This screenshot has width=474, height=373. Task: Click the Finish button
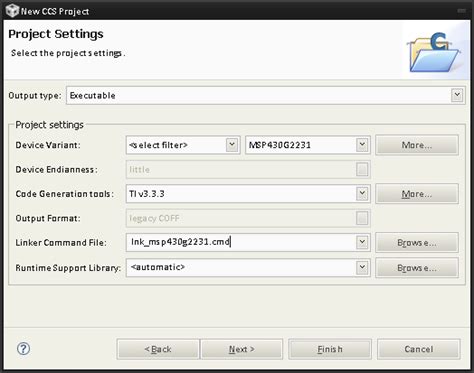pos(330,349)
